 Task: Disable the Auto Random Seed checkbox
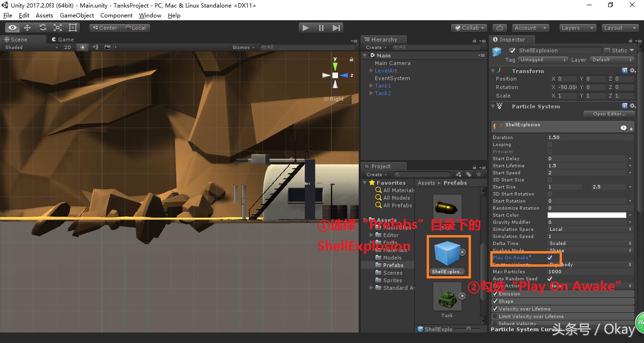(550, 278)
